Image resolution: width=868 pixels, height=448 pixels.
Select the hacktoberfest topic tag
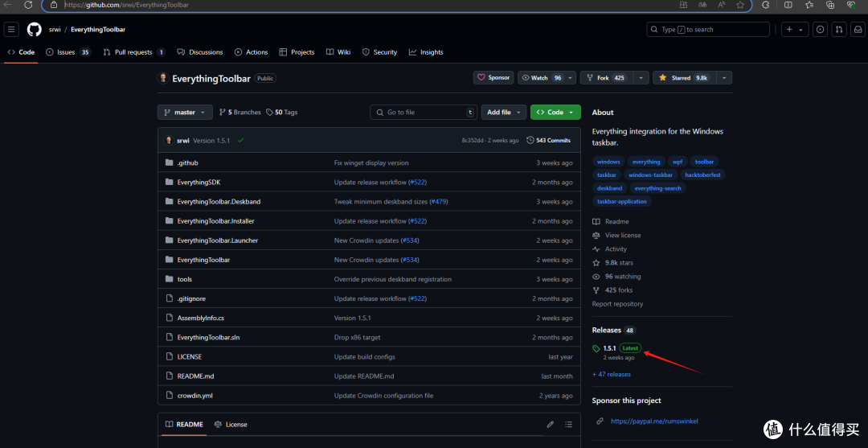(x=702, y=175)
